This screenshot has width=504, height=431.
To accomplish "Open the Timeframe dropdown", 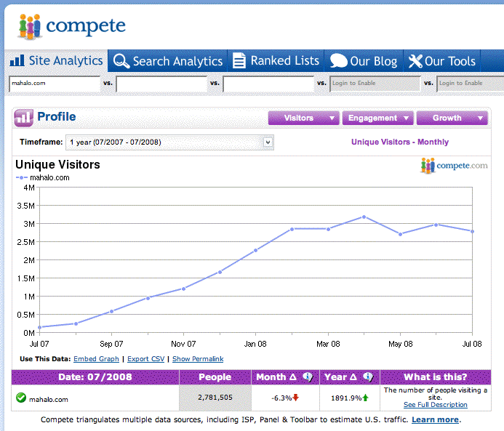I will (169, 142).
